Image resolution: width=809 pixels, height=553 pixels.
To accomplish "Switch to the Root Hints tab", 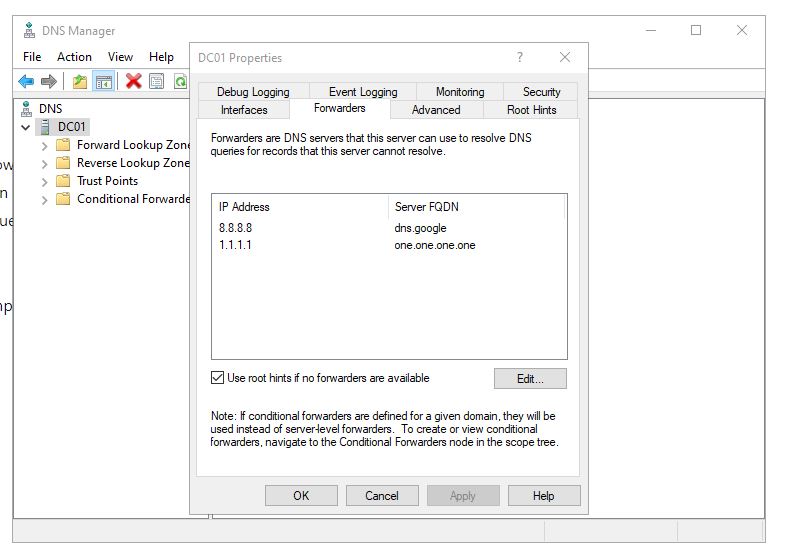I will click(x=531, y=110).
